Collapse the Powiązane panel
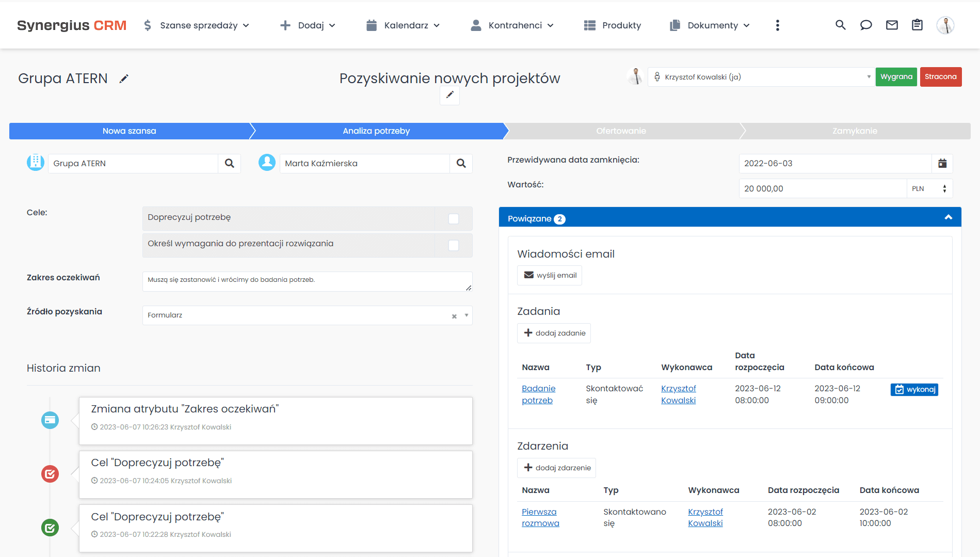980x557 pixels. pyautogui.click(x=948, y=218)
